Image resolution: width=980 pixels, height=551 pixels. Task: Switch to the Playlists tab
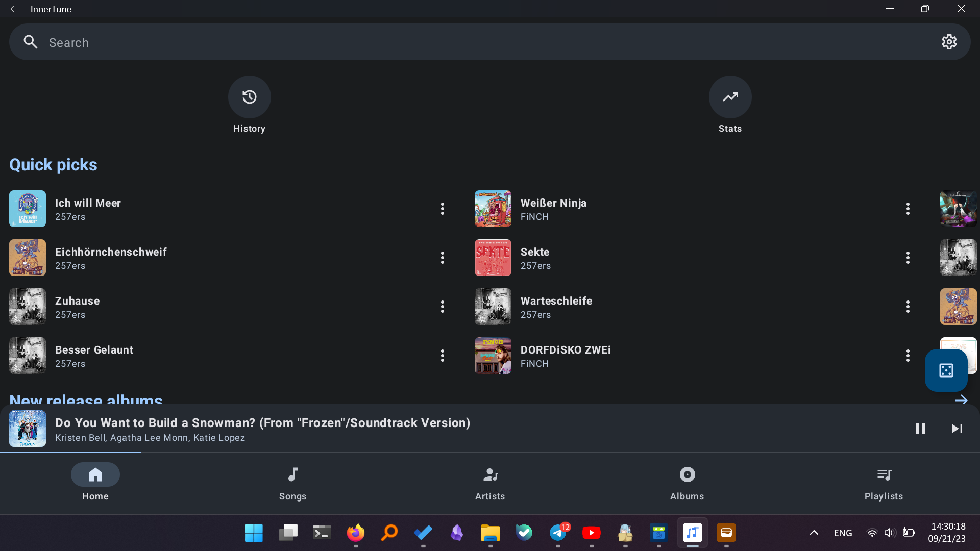pos(884,483)
